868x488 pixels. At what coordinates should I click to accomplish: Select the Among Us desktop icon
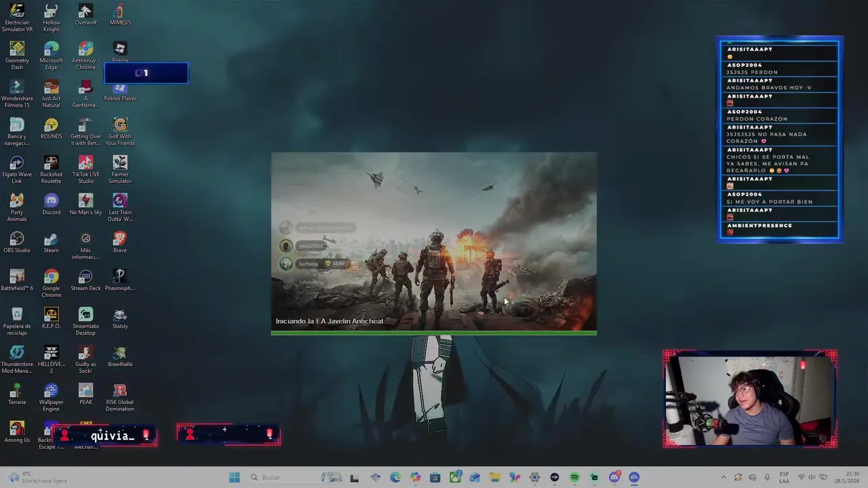[17, 432]
